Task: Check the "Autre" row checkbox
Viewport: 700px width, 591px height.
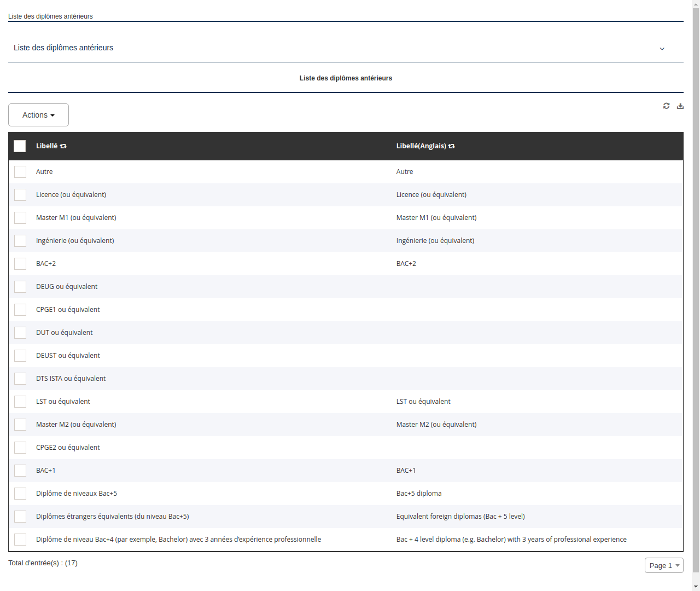Action: [x=20, y=171]
